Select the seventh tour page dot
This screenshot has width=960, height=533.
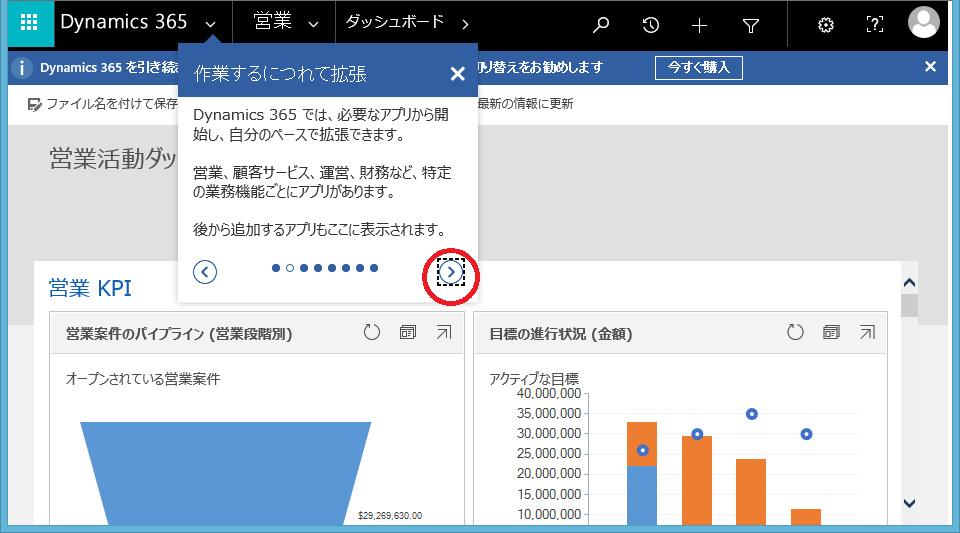[360, 268]
